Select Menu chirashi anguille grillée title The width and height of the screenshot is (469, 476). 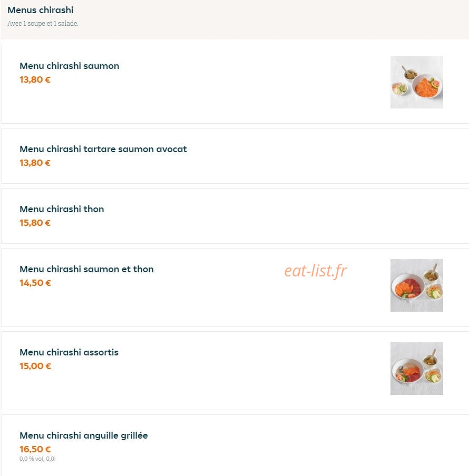point(84,435)
